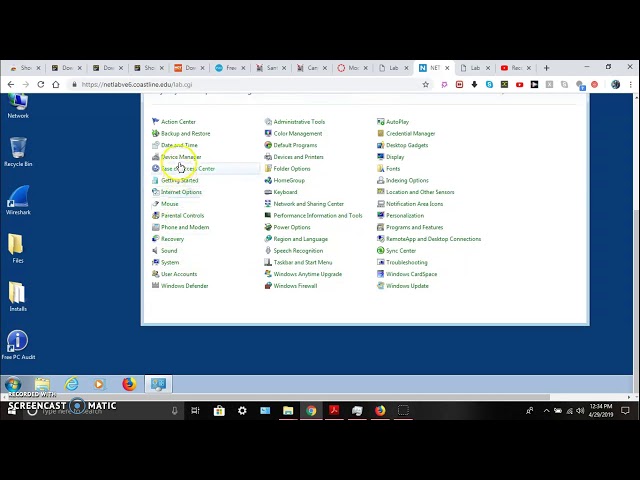Click Parental Controls icon
This screenshot has height=480, width=640.
coord(156,216)
